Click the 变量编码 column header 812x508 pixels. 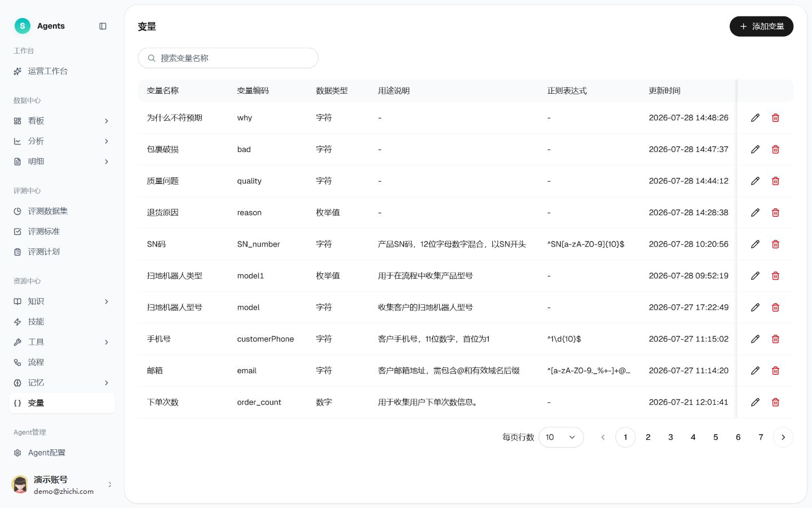253,91
